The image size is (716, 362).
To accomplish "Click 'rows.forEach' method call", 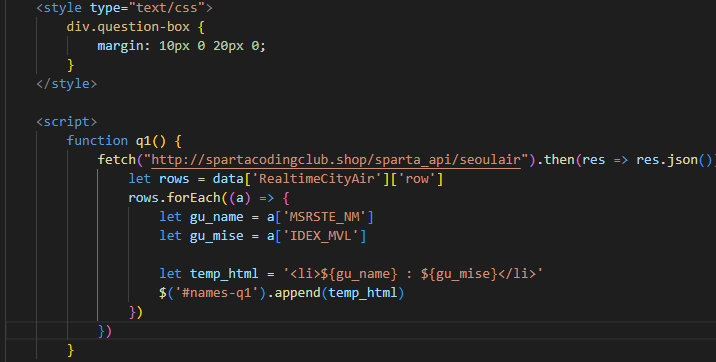I will [174, 198].
